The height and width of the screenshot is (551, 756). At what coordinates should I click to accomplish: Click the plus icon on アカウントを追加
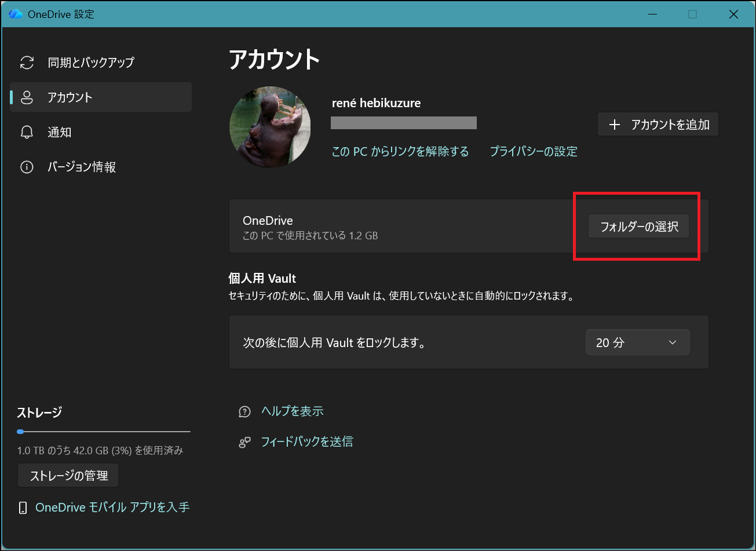click(x=615, y=125)
